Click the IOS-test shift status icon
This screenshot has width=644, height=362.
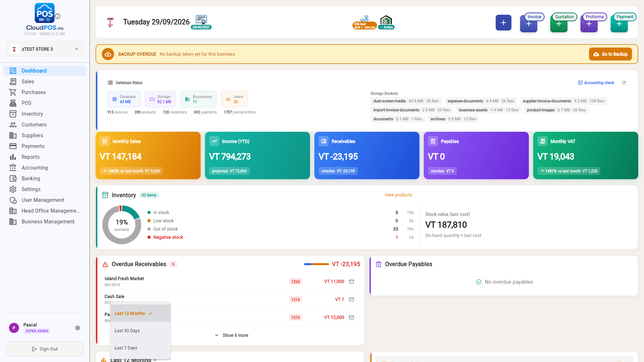click(x=365, y=22)
